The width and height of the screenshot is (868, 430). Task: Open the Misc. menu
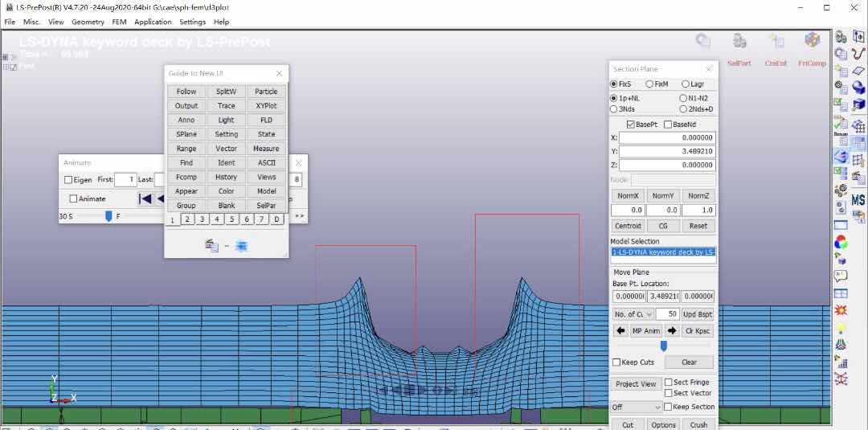31,22
